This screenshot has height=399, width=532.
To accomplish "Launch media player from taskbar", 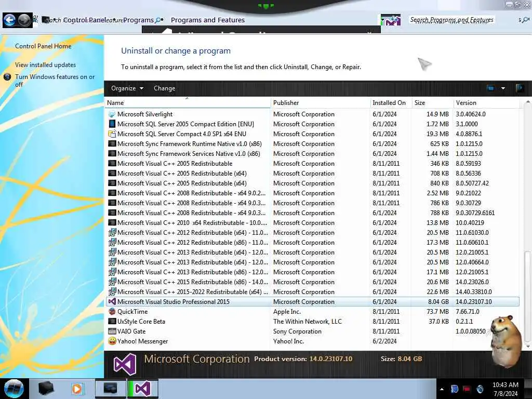I will pyautogui.click(x=77, y=389).
